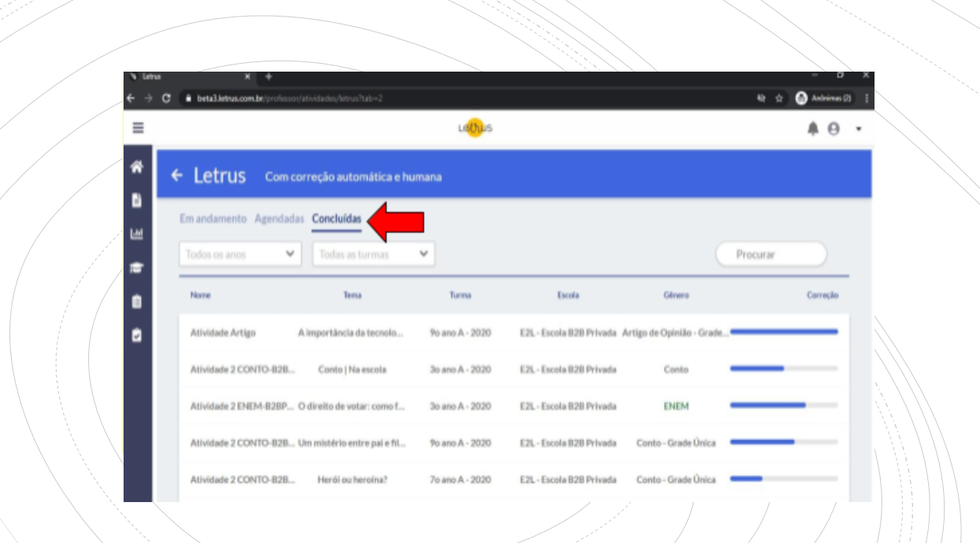Click the Nome column header

point(201,295)
